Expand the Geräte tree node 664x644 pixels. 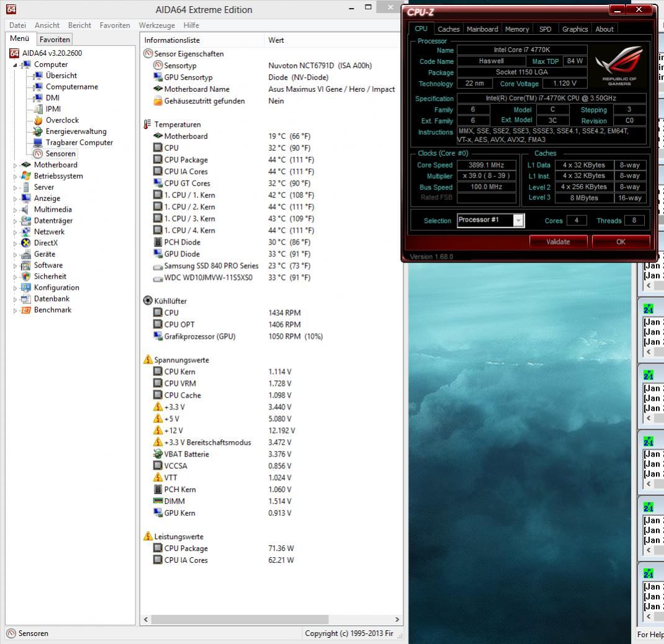16,254
